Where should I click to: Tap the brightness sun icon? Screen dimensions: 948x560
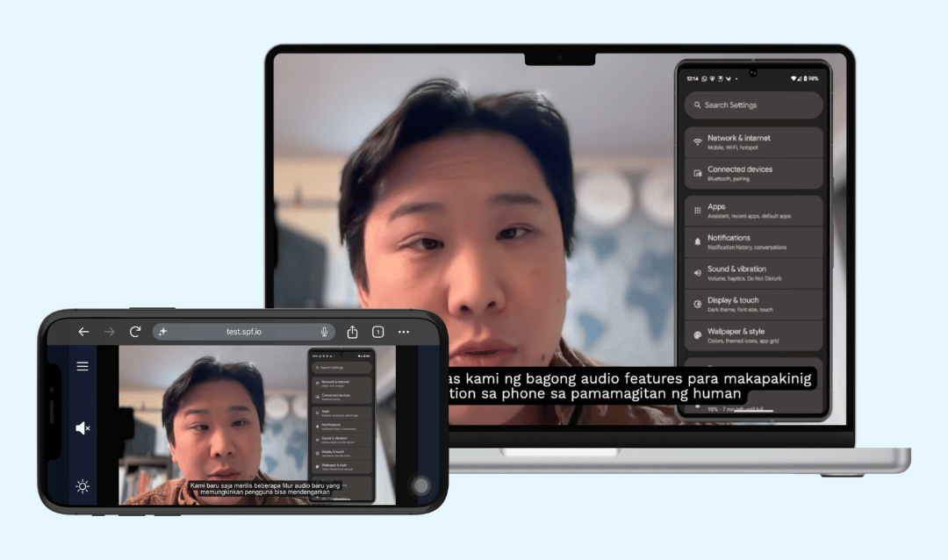[83, 486]
